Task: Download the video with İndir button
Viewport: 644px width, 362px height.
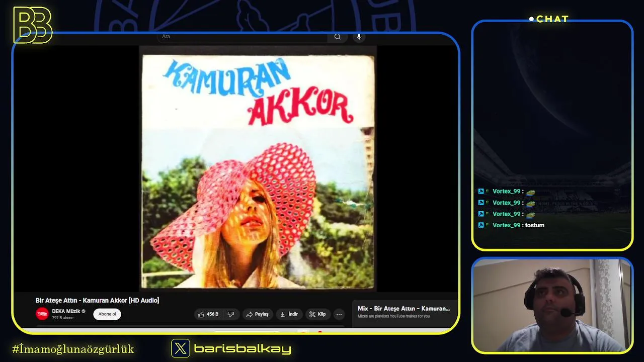Action: [289, 314]
